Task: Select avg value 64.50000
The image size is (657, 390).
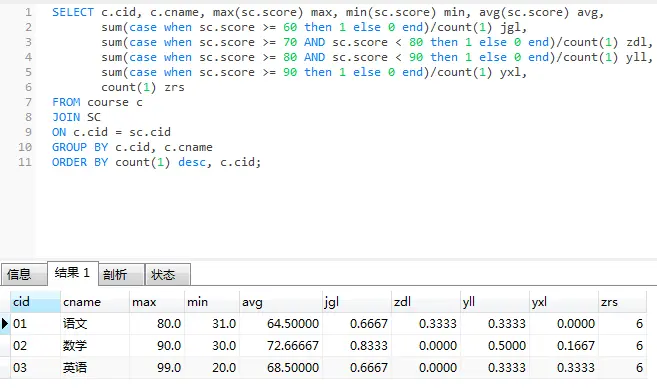Action: coord(281,323)
